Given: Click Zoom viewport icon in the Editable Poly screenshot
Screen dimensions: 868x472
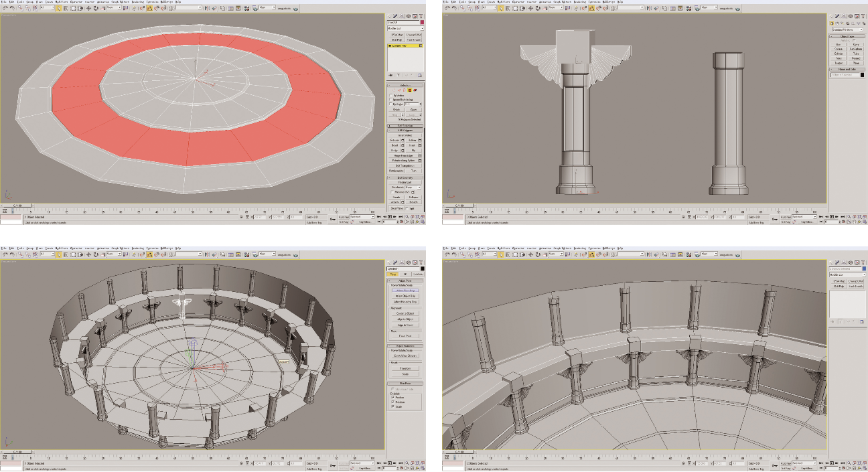Looking at the screenshot, I should 407,217.
